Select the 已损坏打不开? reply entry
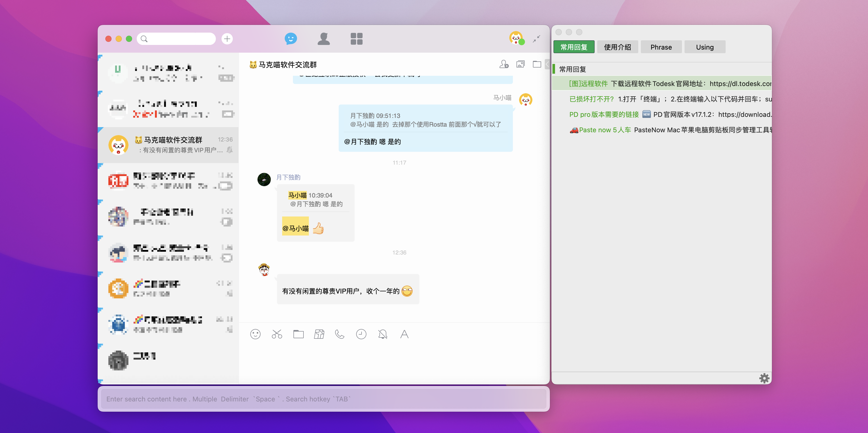This screenshot has width=868, height=433. 662,99
